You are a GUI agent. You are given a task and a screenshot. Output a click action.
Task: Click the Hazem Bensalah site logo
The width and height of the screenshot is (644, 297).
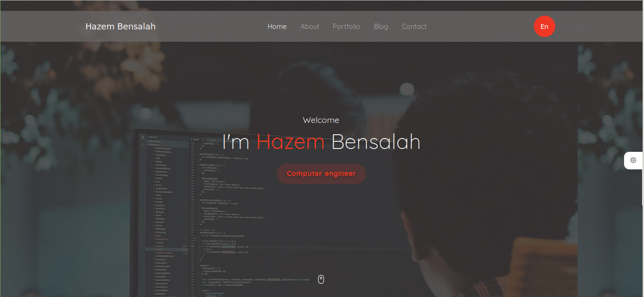pos(121,27)
